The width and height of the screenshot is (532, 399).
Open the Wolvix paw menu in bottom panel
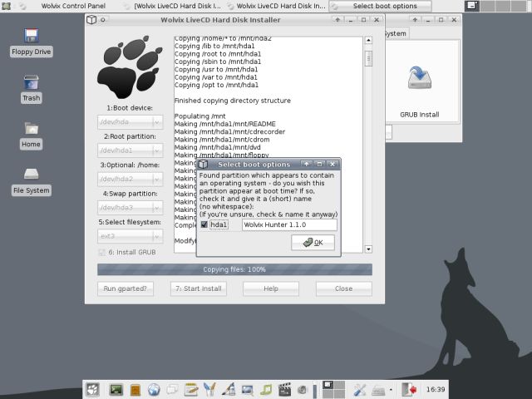pyautogui.click(x=92, y=390)
